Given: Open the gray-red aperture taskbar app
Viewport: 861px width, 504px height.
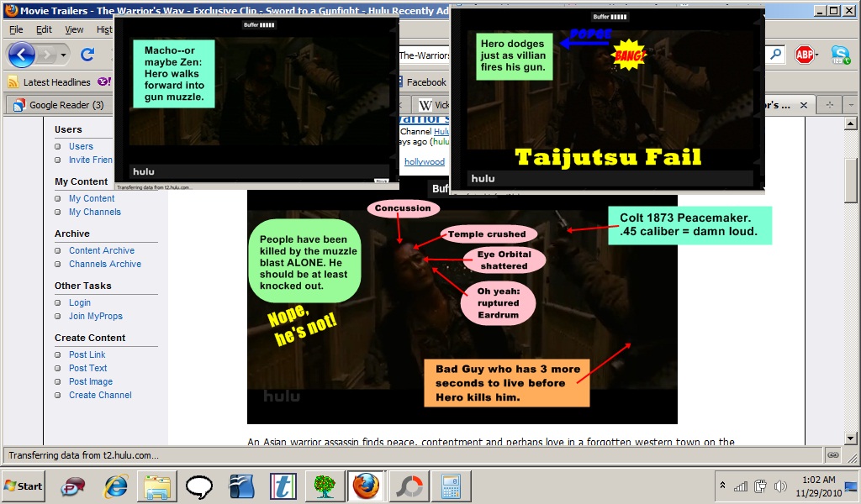Looking at the screenshot, I should coord(409,486).
